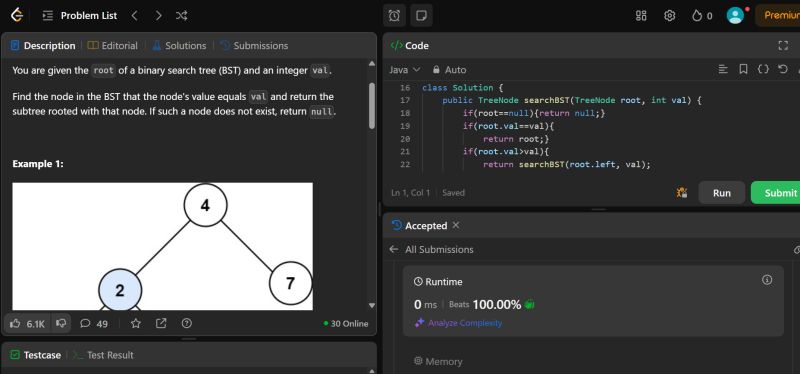Toggle favorite star for this problem

tap(136, 323)
